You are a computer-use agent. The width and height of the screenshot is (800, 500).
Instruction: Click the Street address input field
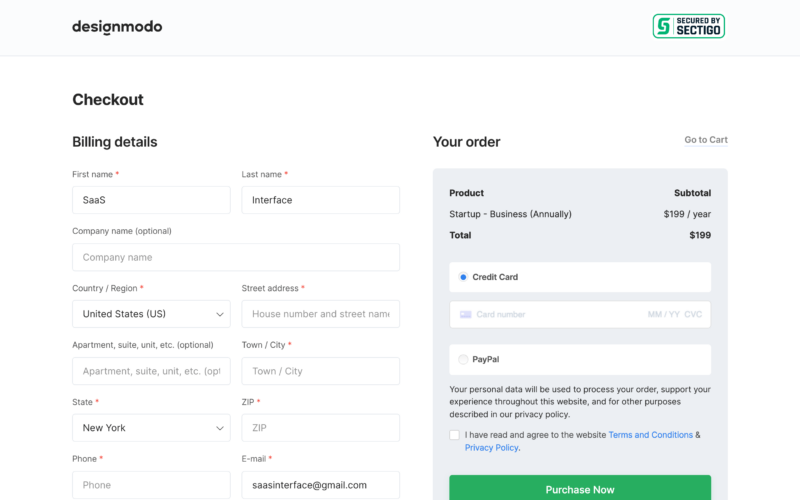point(320,314)
